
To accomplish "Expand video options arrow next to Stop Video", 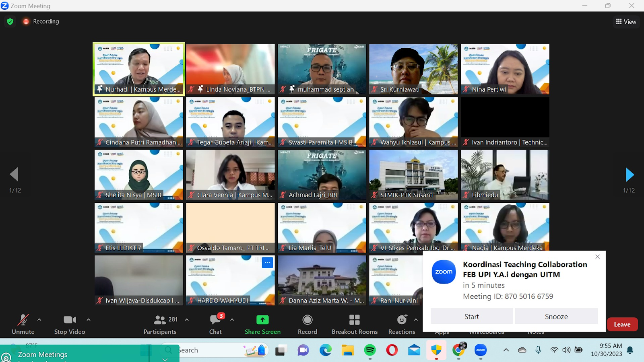I will pos(88,320).
